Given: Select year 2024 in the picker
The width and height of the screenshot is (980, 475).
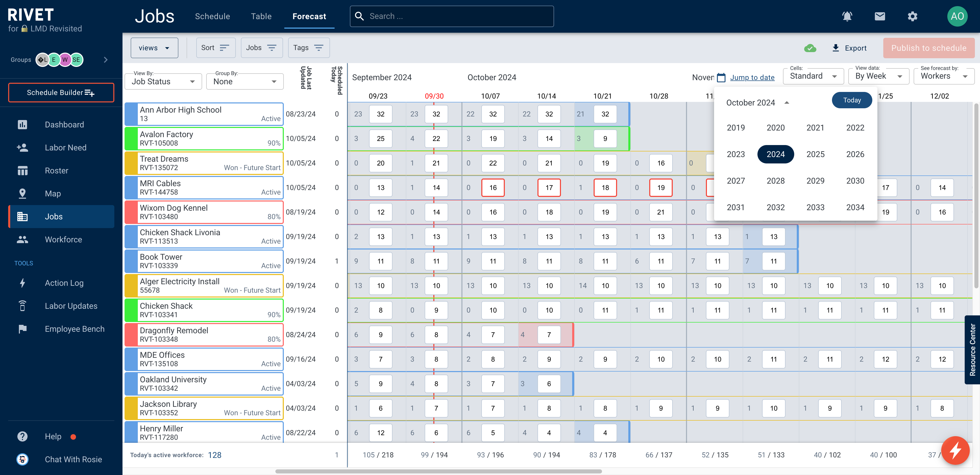Looking at the screenshot, I should pos(775,154).
